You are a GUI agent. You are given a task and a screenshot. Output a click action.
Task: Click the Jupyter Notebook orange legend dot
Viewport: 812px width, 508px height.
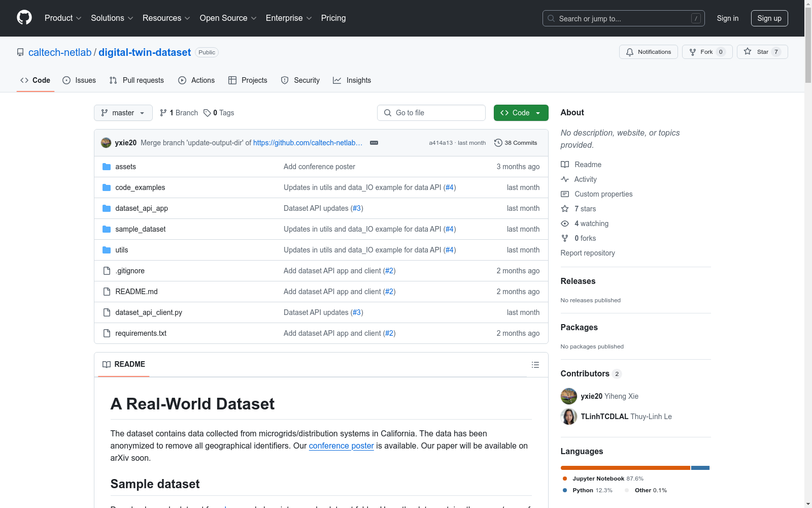click(565, 479)
